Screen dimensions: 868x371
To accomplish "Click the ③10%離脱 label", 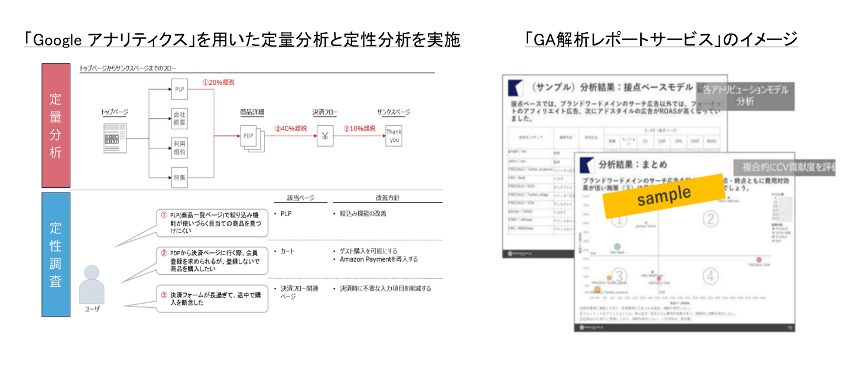I will pyautogui.click(x=359, y=129).
